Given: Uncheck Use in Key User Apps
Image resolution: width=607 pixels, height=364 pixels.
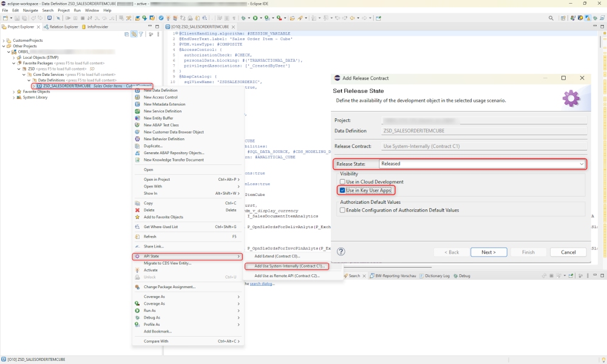Looking at the screenshot, I should click(344, 189).
